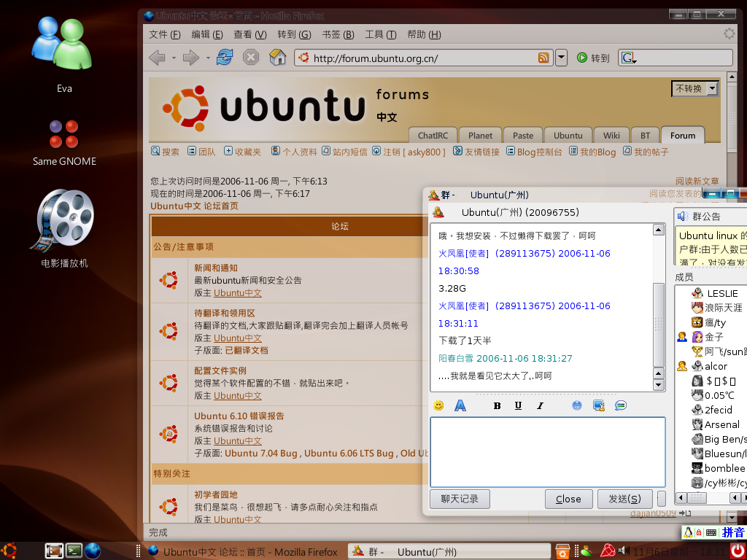Toggle bold text in chat
Viewport: 747px width, 560px height.
[x=497, y=405]
